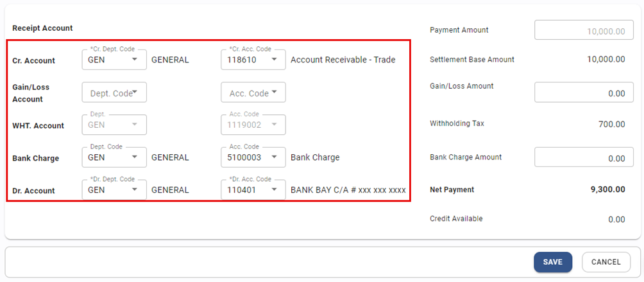Select the Account Receivable - Trade text
The width and height of the screenshot is (644, 282).
[x=343, y=60]
